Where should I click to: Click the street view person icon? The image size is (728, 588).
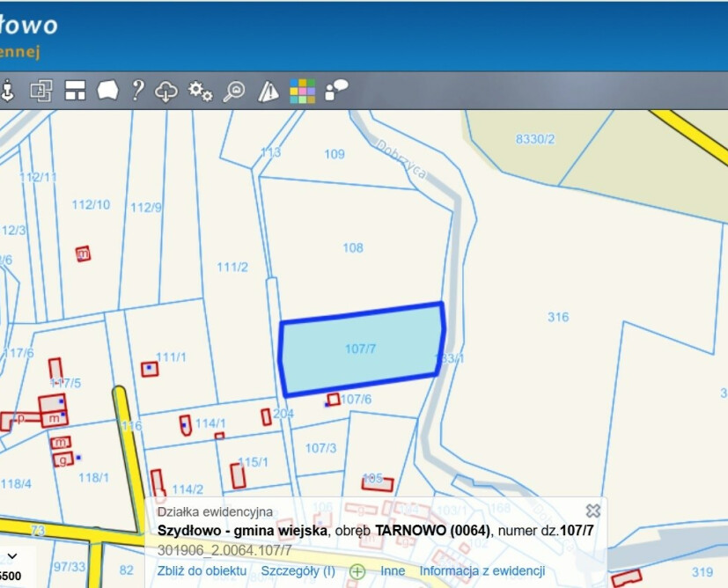coord(9,91)
